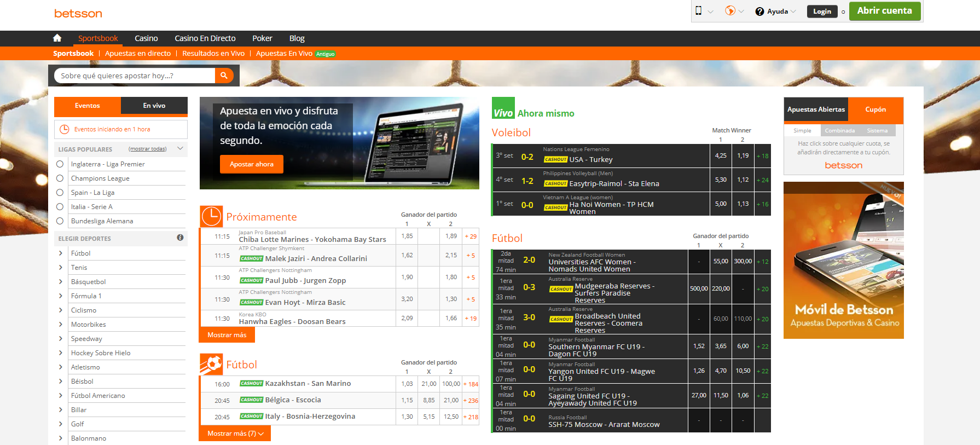The height and width of the screenshot is (445, 980).
Task: Switch to the En vivo tab
Action: [x=154, y=106]
